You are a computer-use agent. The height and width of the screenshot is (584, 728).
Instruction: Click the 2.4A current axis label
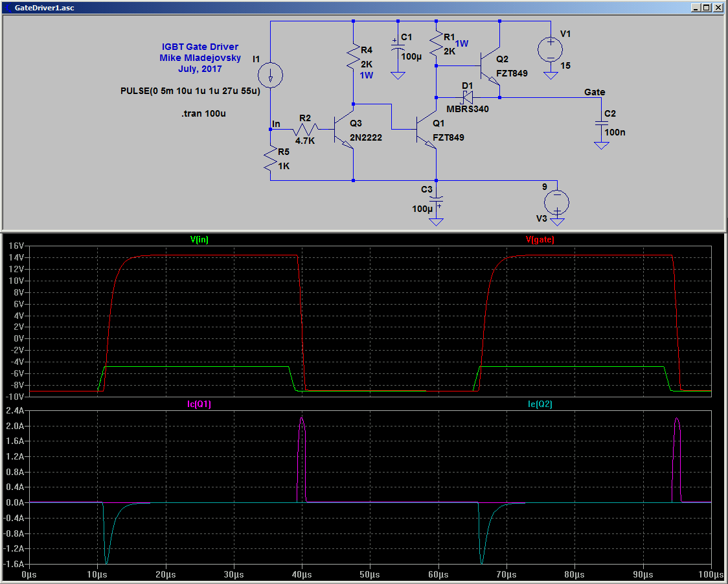tap(15, 411)
